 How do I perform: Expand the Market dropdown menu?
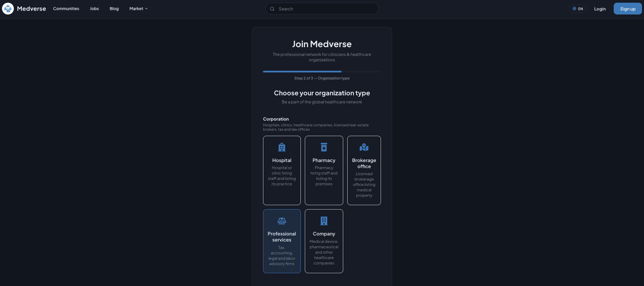pyautogui.click(x=138, y=9)
